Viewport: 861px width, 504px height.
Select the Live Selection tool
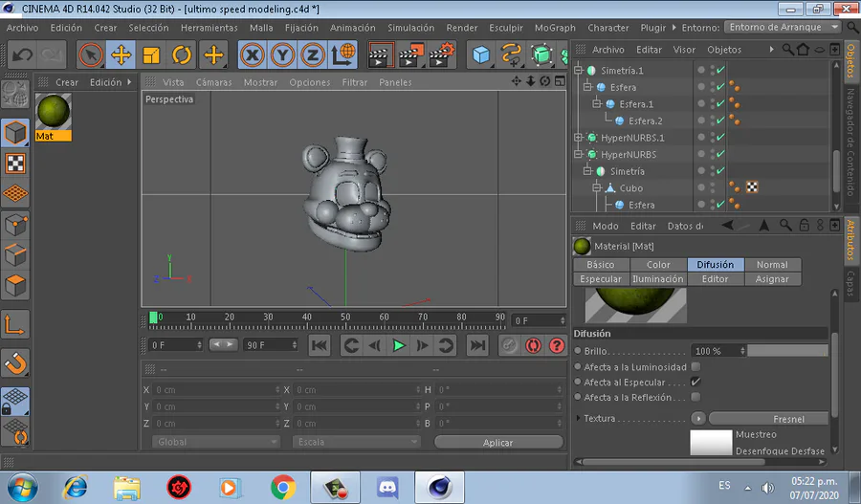[91, 55]
